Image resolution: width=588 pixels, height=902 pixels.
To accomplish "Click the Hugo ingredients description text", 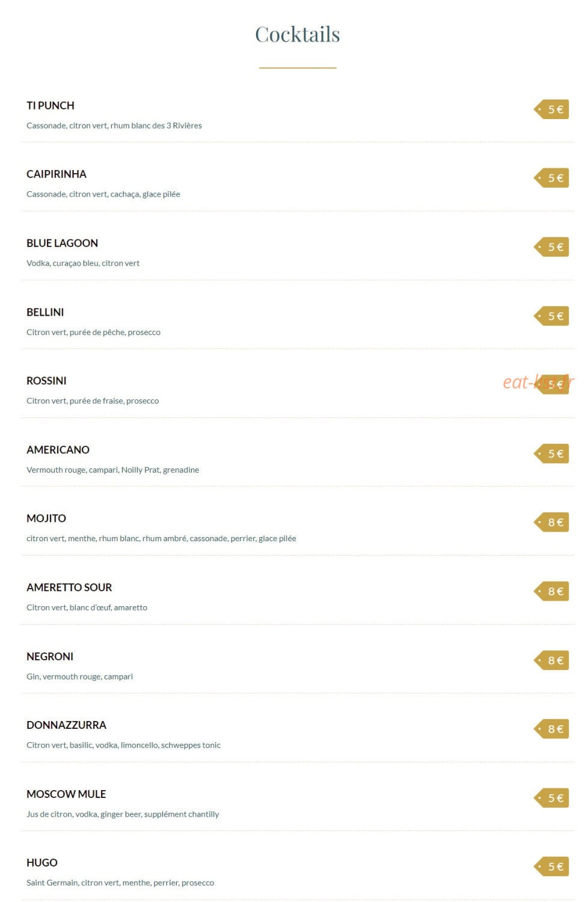I will click(120, 883).
